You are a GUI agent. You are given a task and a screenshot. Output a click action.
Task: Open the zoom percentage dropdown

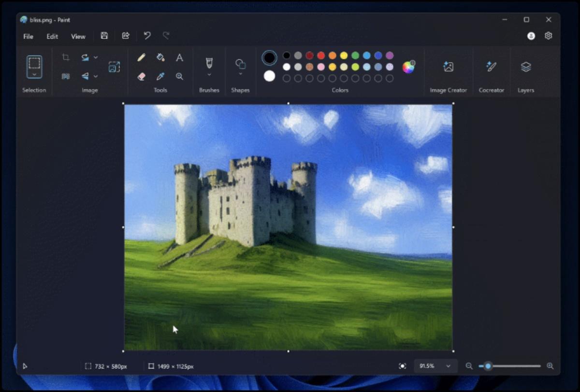(x=448, y=366)
